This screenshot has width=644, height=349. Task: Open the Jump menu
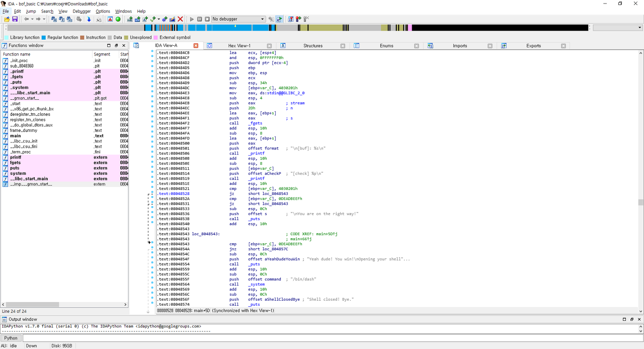pos(31,11)
